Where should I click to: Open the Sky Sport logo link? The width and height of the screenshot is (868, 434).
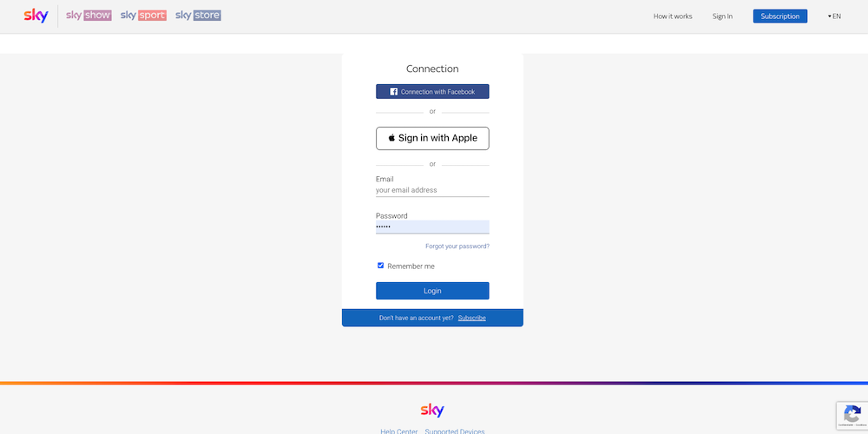pos(143,16)
